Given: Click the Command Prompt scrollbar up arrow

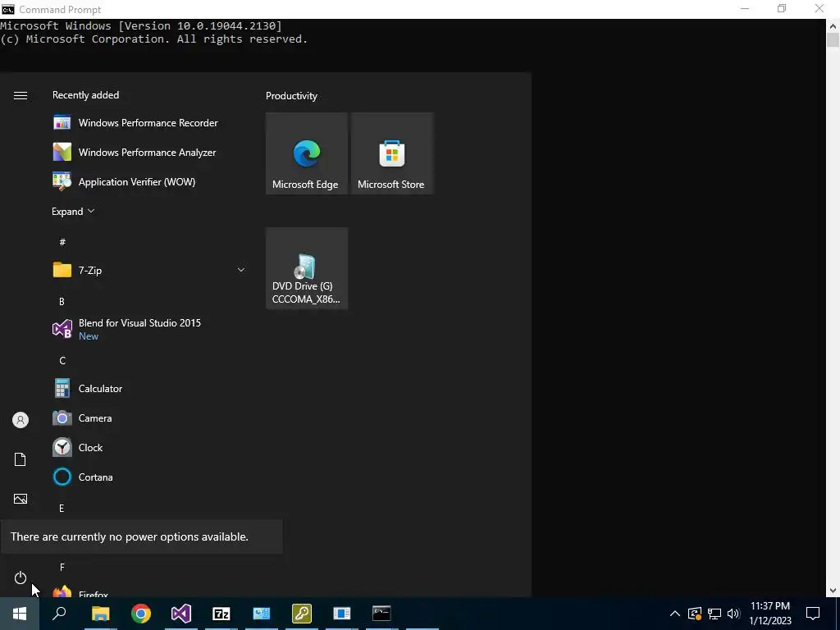Looking at the screenshot, I should (833, 25).
